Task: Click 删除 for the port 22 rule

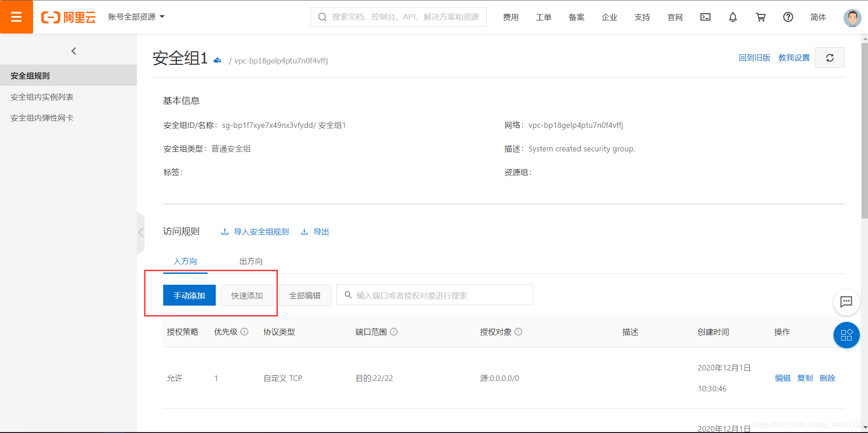Action: tap(827, 378)
